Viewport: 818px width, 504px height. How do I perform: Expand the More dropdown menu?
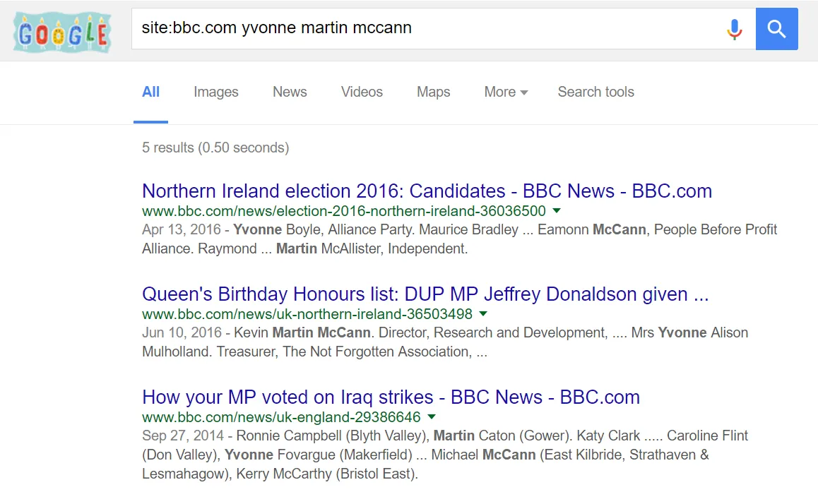[x=506, y=92]
